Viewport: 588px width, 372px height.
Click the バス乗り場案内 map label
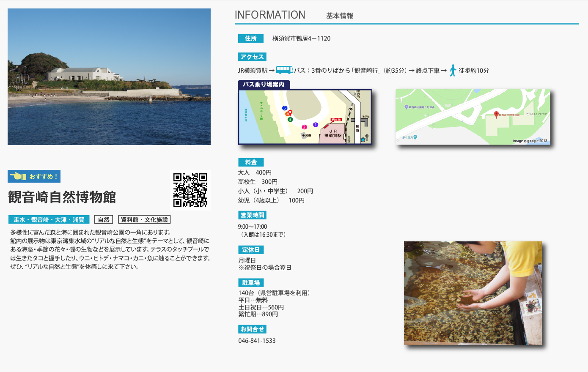264,85
